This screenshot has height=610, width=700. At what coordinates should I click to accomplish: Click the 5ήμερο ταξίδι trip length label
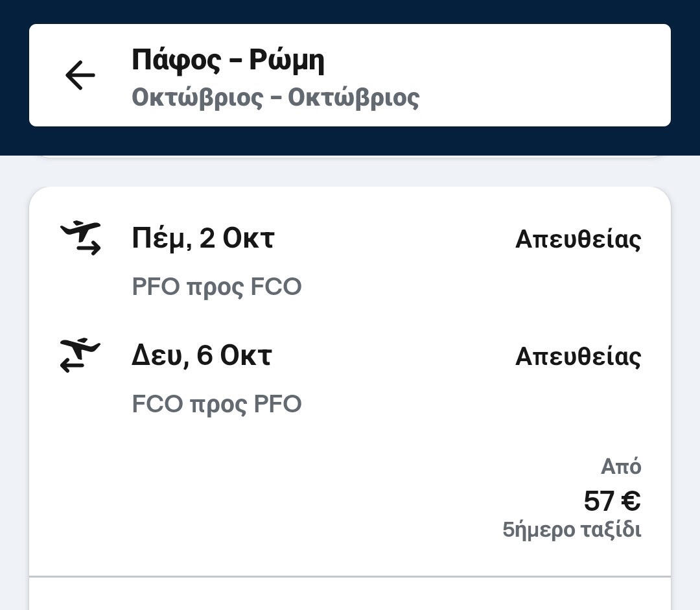[x=572, y=530]
